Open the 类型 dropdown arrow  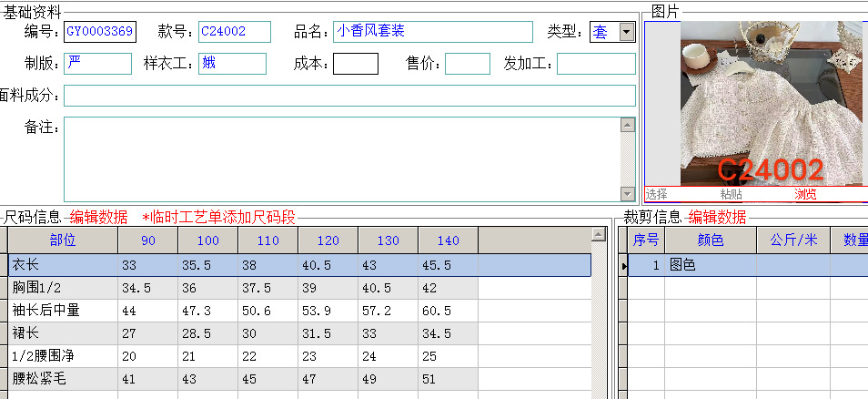627,32
